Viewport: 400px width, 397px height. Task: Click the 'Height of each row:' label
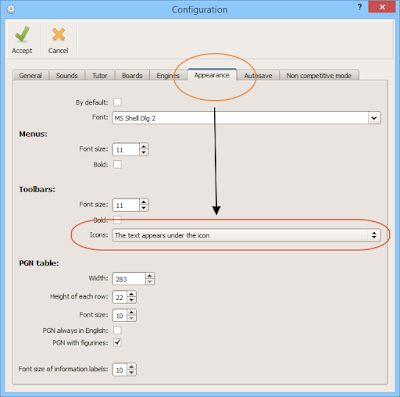[79, 296]
